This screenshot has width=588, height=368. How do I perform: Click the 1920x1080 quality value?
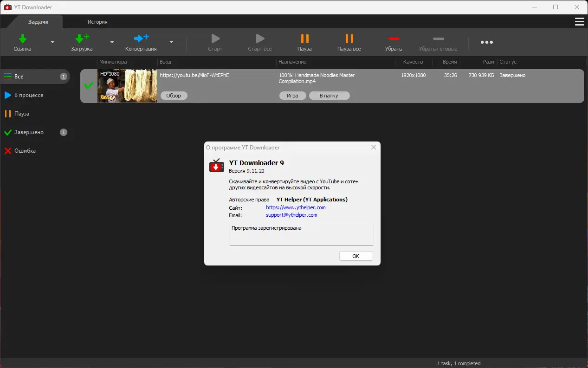(x=414, y=75)
